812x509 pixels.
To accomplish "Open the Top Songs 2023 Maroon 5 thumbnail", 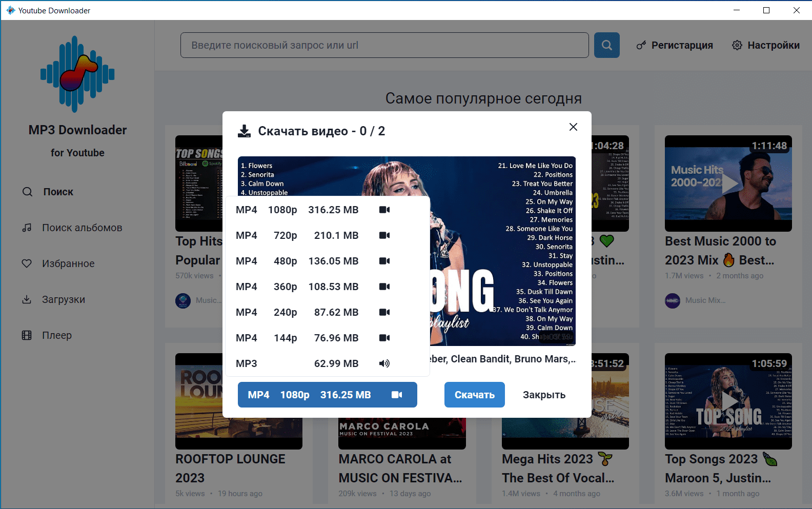I will pyautogui.click(x=728, y=401).
